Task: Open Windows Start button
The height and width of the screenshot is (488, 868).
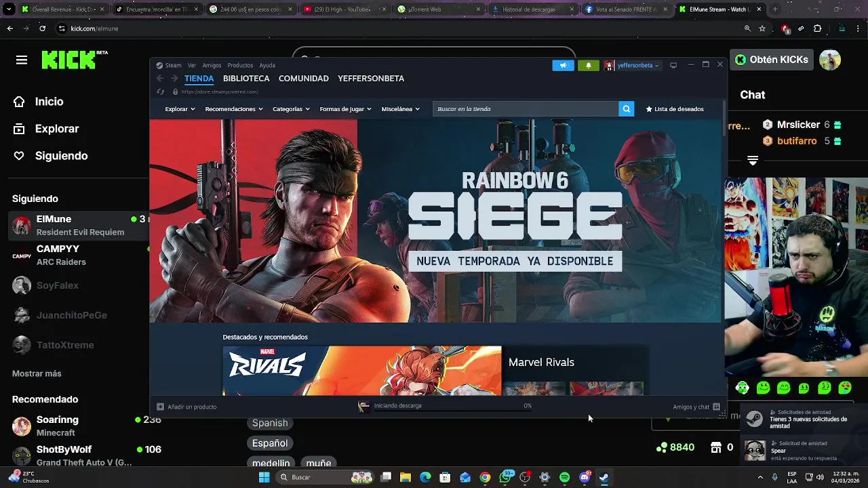Action: point(264,477)
